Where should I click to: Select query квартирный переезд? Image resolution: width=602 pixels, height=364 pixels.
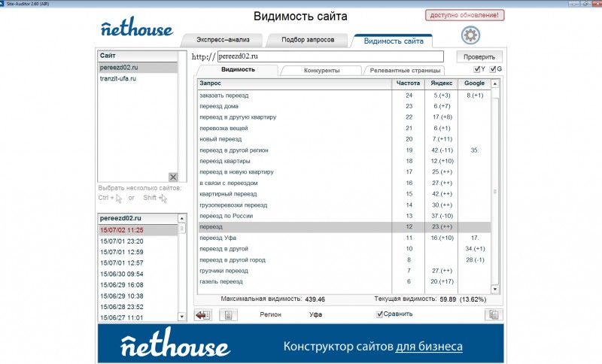[345, 194]
